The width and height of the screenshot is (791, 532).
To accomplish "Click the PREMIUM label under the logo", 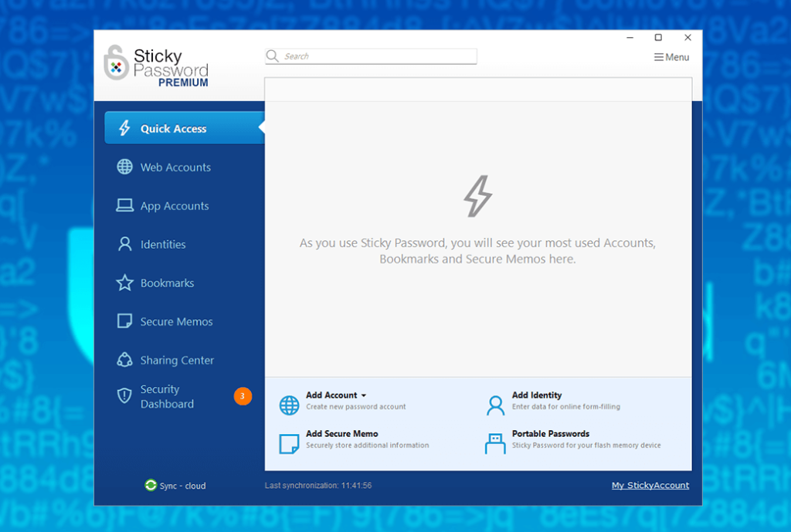I will pos(183,83).
